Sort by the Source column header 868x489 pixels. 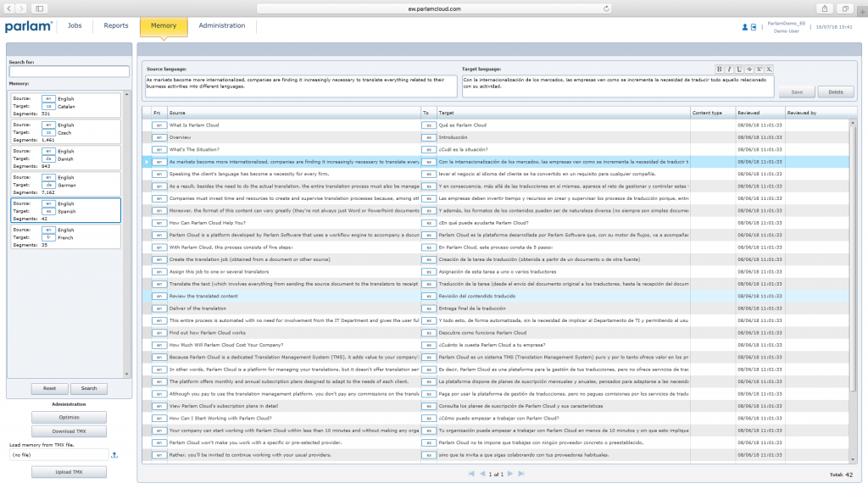pos(293,113)
